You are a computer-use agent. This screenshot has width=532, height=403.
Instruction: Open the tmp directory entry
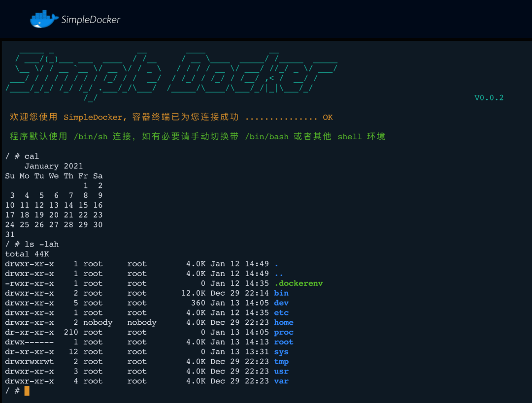[x=281, y=362]
